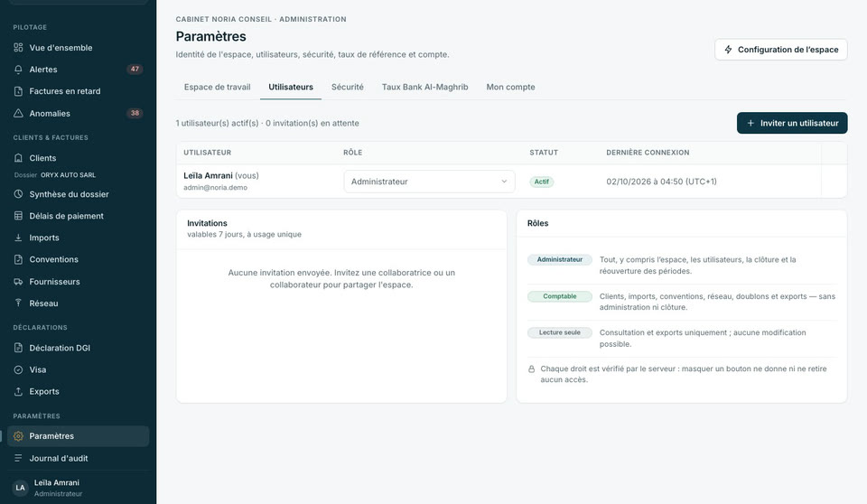Screen dimensions: 867x504
Task: Click the Anomalies count badge 38
Action: tap(135, 113)
